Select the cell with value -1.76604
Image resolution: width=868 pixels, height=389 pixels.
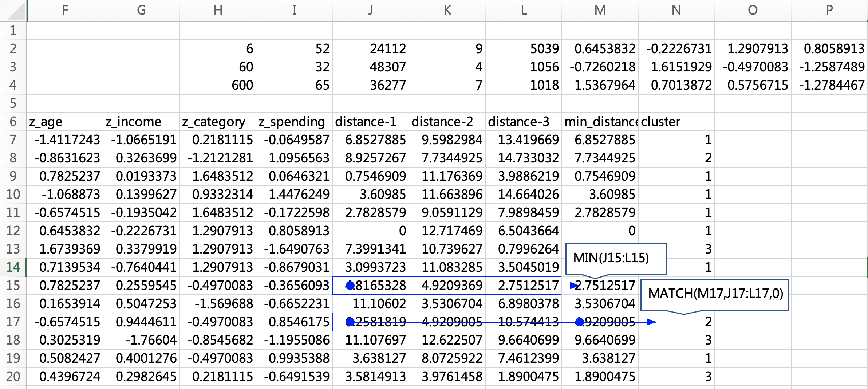point(141,340)
